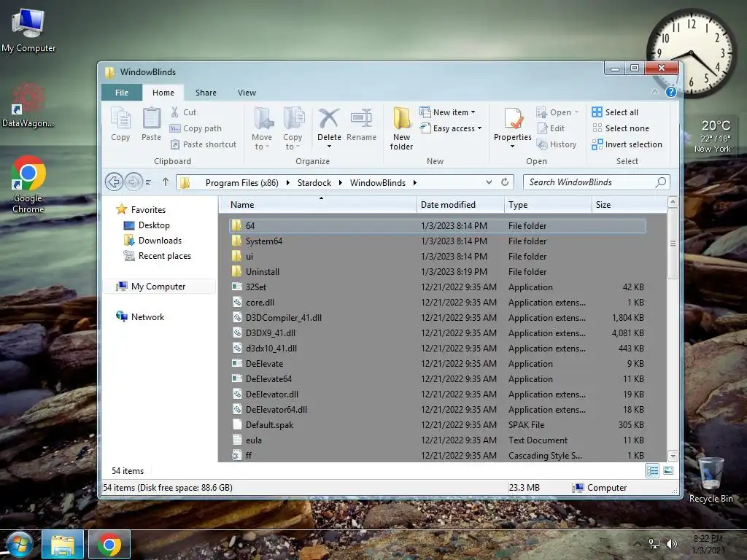Switch to the Home tab
The image size is (747, 560).
pyautogui.click(x=163, y=93)
